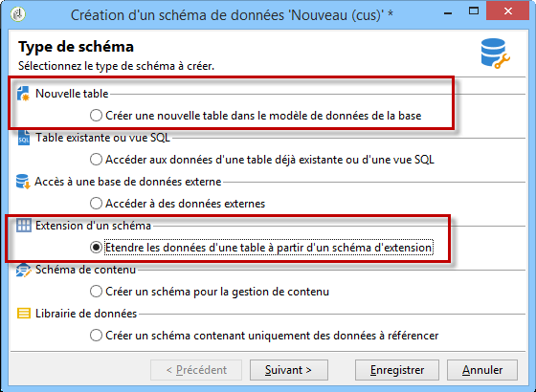The width and height of the screenshot is (536, 392).
Task: Click the Librairie de données yellow icon
Action: coord(24,314)
